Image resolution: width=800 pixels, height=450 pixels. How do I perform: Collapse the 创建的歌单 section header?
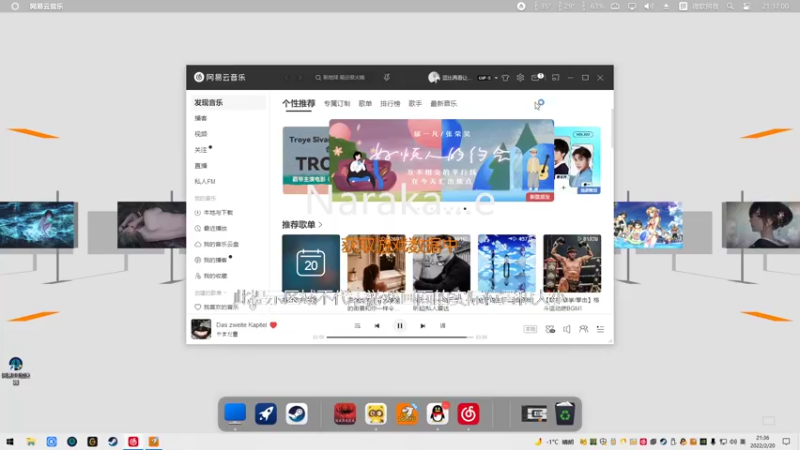click(210, 293)
